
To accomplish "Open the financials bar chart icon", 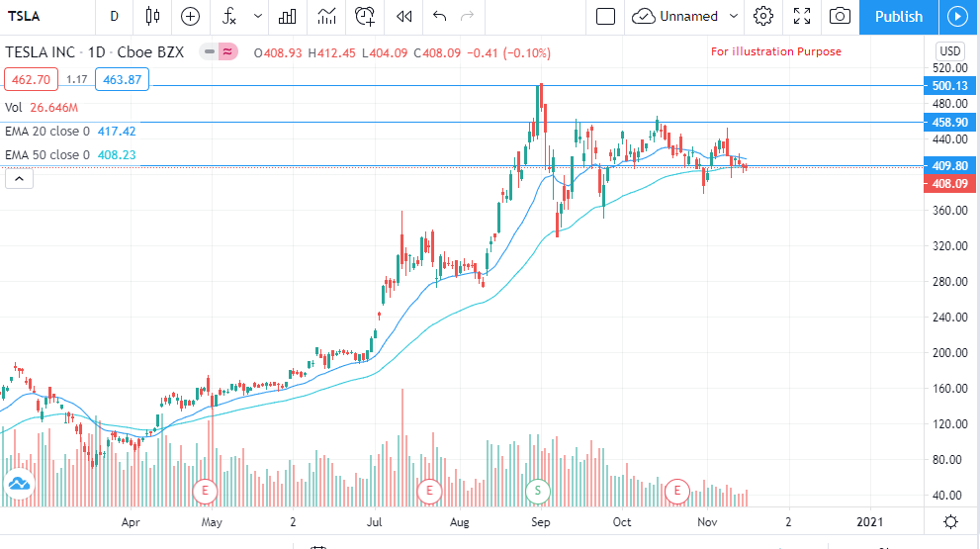I will point(287,16).
